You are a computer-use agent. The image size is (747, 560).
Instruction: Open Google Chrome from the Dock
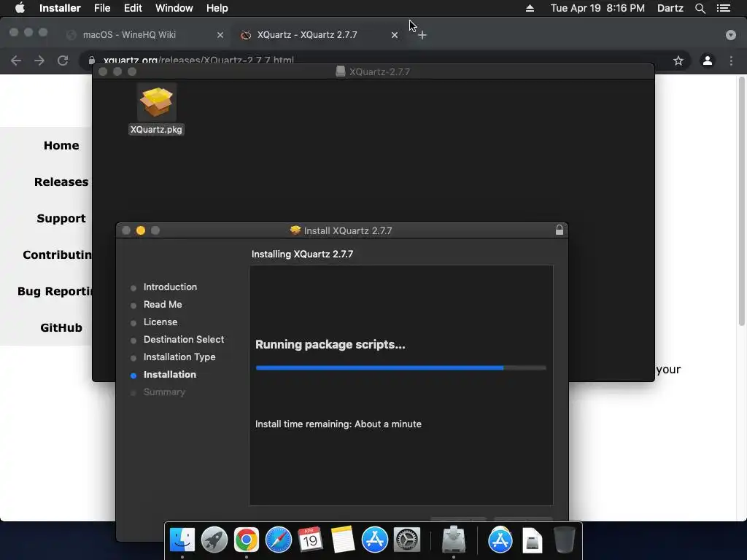pos(247,540)
